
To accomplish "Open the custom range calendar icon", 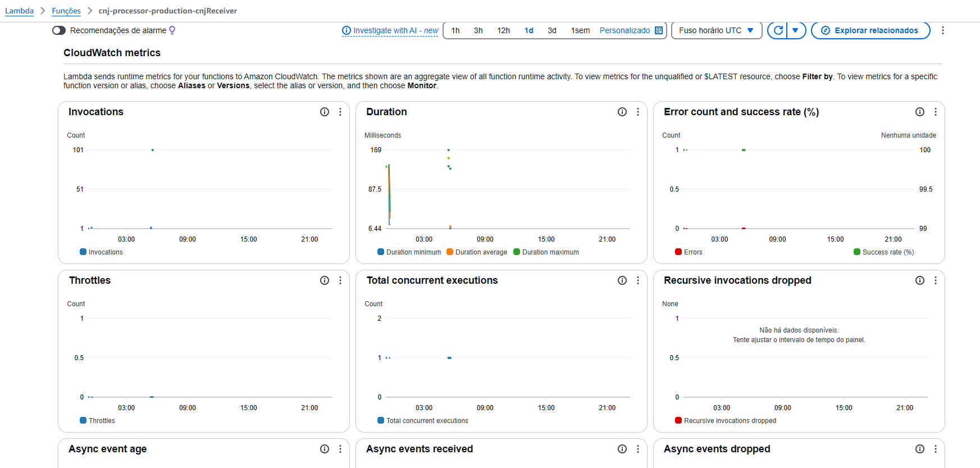I will [659, 30].
